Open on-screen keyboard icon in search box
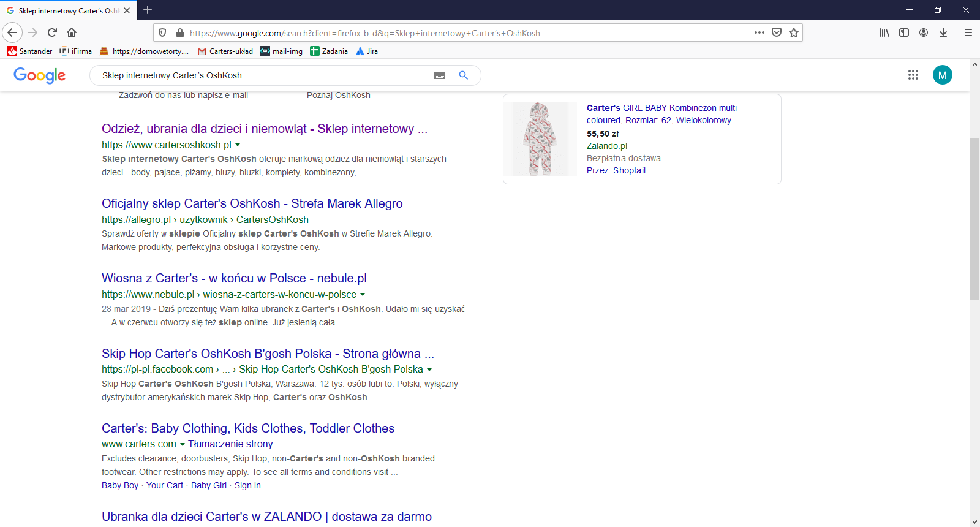 tap(439, 75)
